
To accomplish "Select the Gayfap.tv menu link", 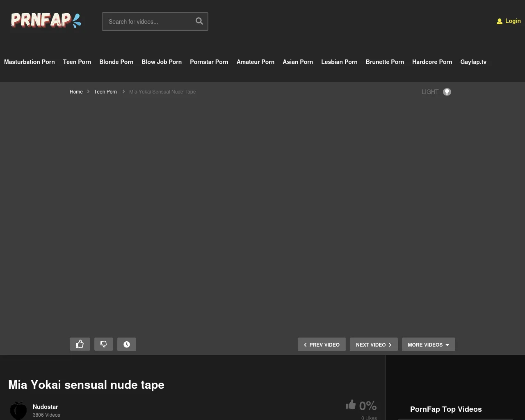I will click(473, 62).
